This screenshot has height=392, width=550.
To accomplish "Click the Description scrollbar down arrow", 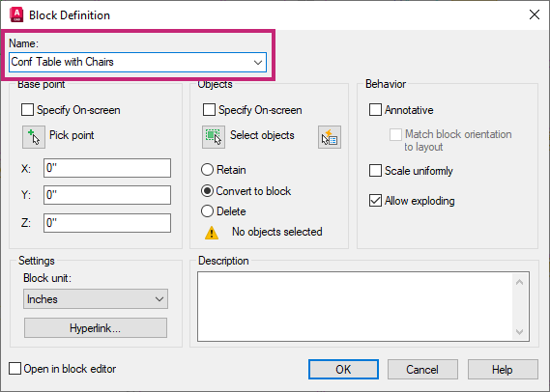I will coord(519,331).
